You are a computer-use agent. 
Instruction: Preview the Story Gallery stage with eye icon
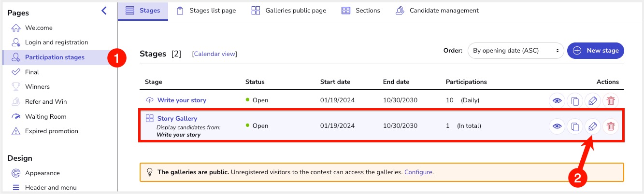pyautogui.click(x=557, y=126)
